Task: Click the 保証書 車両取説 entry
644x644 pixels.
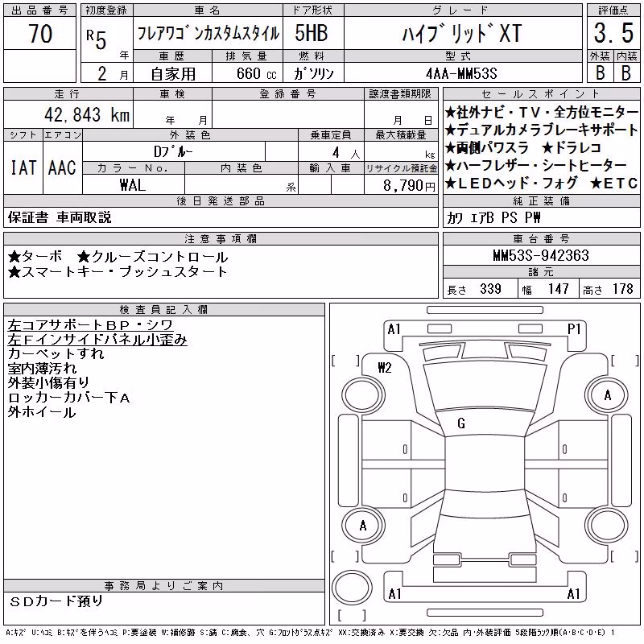Action: (60, 217)
